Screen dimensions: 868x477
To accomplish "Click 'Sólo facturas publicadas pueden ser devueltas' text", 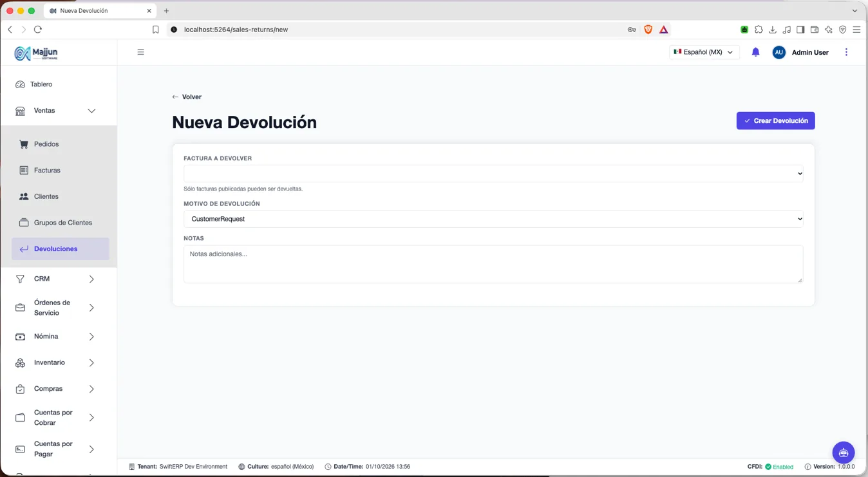I will click(243, 189).
